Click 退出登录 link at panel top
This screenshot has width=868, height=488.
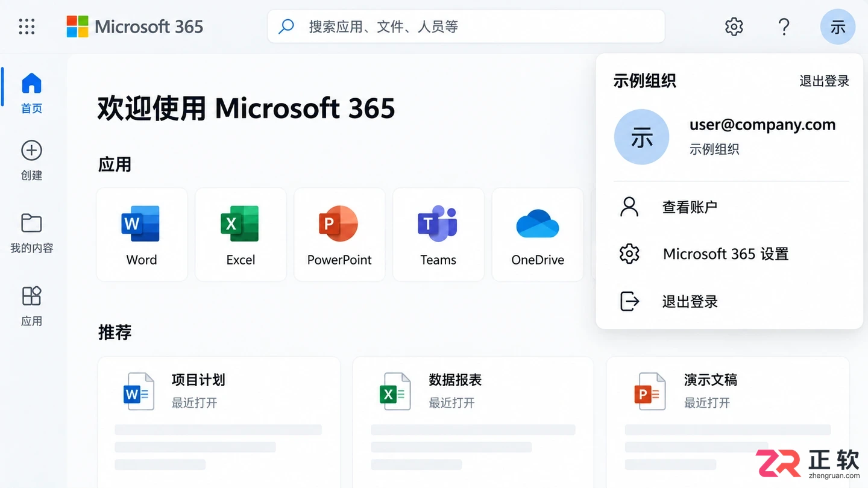tap(824, 81)
